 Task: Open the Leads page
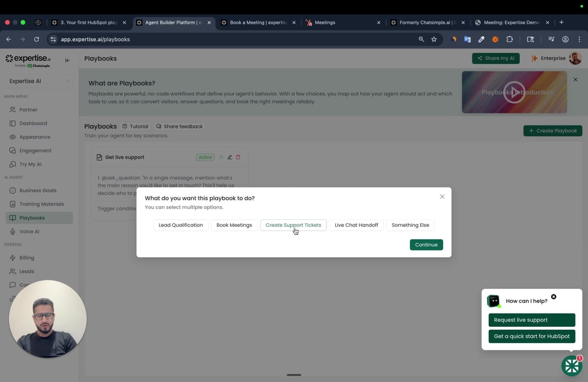click(x=27, y=271)
